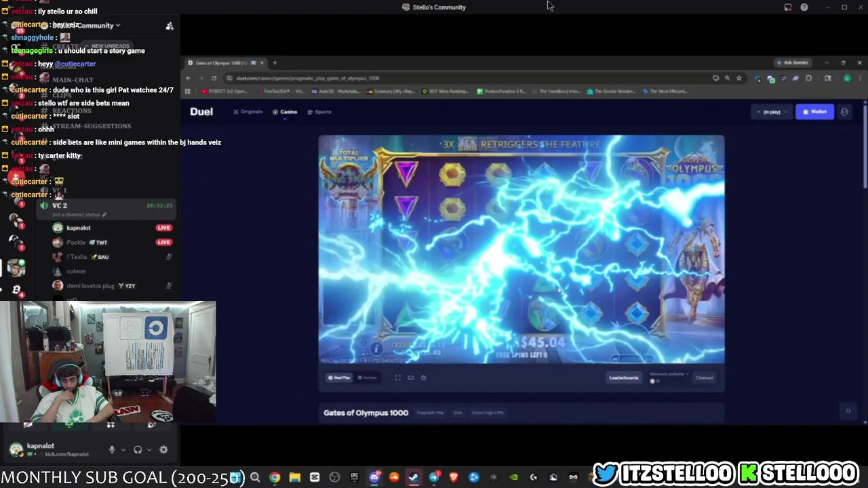This screenshot has height=488, width=868.
Task: Reload the browser page
Action: click(x=214, y=78)
